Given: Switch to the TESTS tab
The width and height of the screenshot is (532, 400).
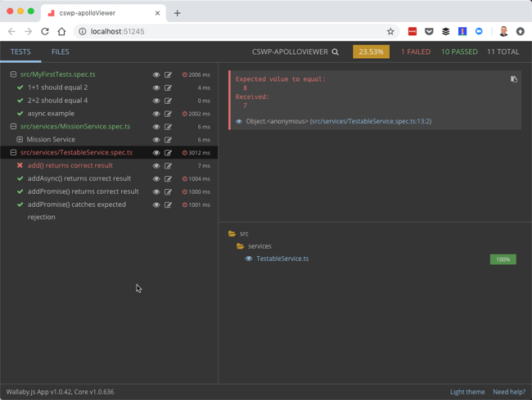Looking at the screenshot, I should pos(20,52).
